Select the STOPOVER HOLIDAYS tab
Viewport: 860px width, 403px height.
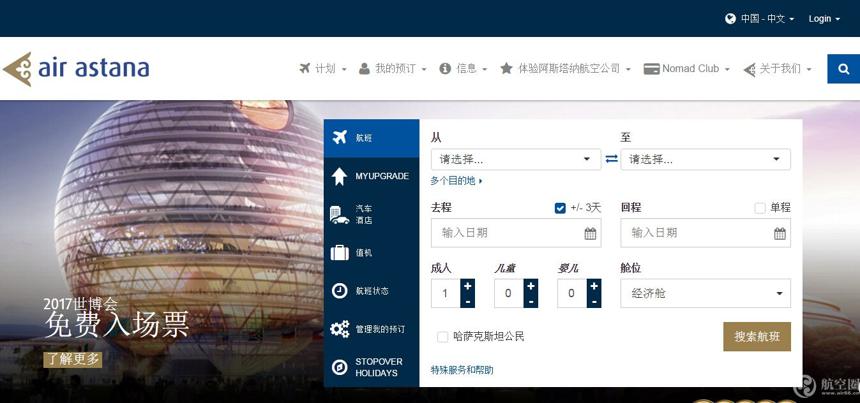tap(371, 367)
